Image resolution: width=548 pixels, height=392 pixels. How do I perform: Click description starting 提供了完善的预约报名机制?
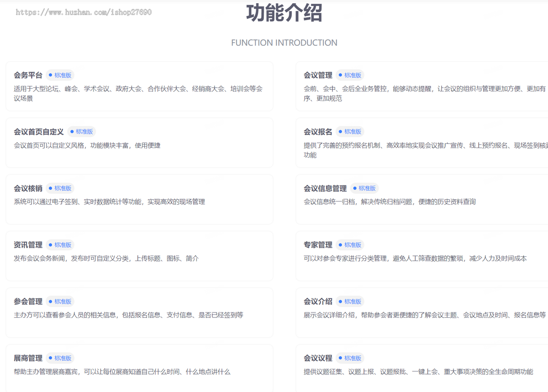tap(426, 150)
